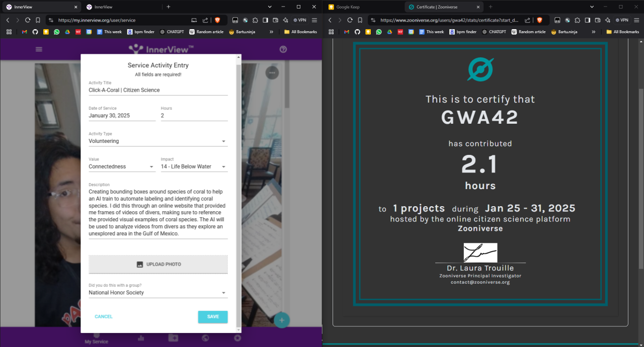Reload the InnerView browser window
This screenshot has width=644, height=347.
tap(28, 20)
